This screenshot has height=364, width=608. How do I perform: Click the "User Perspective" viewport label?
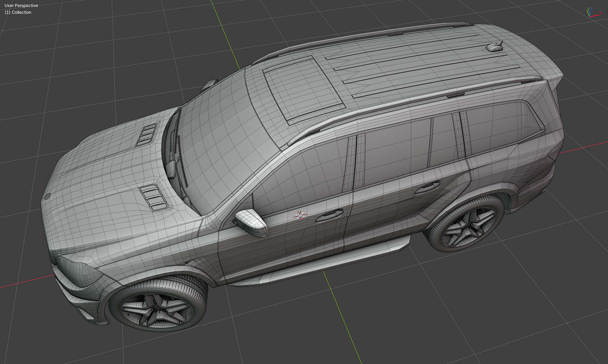(21, 5)
